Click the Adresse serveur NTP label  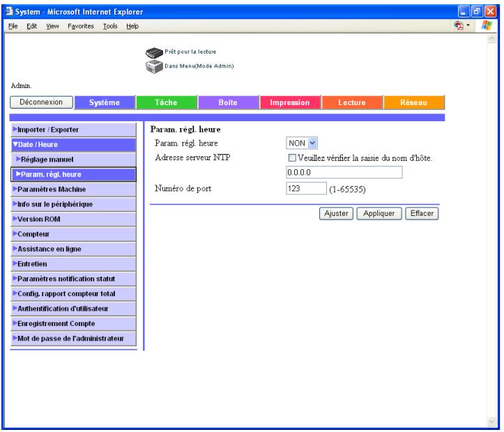(192, 157)
